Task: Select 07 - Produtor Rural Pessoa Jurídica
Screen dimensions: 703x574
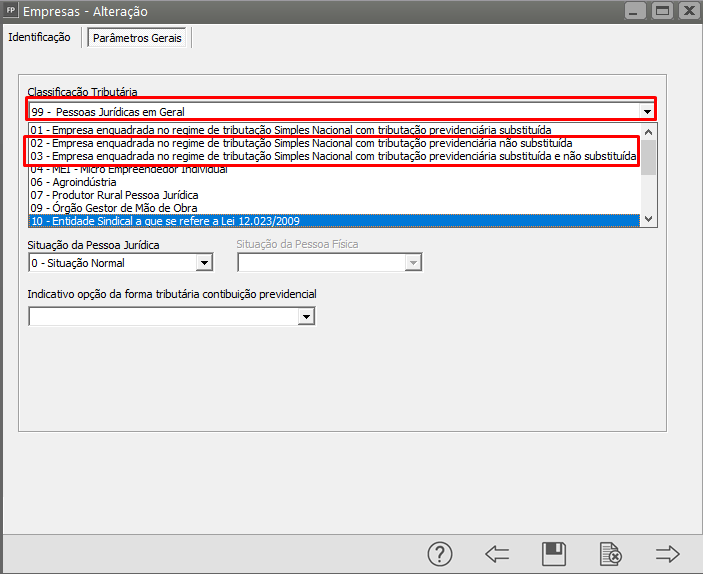Action: [334, 195]
